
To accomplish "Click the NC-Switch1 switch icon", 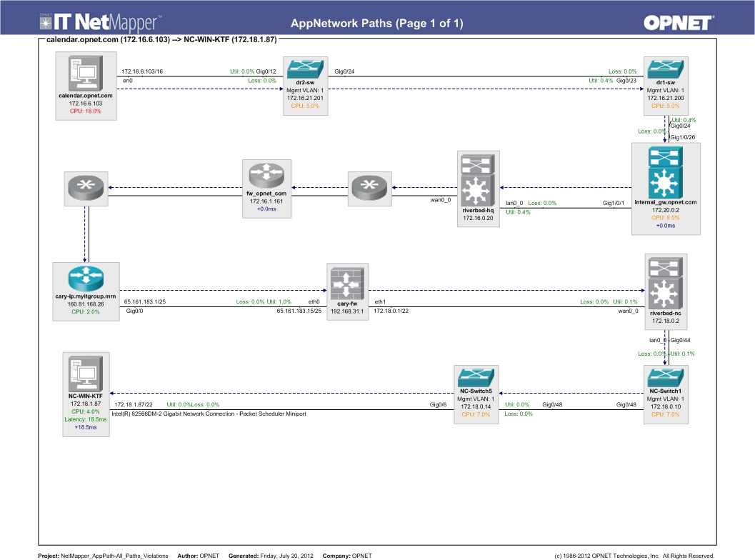I will click(666, 376).
